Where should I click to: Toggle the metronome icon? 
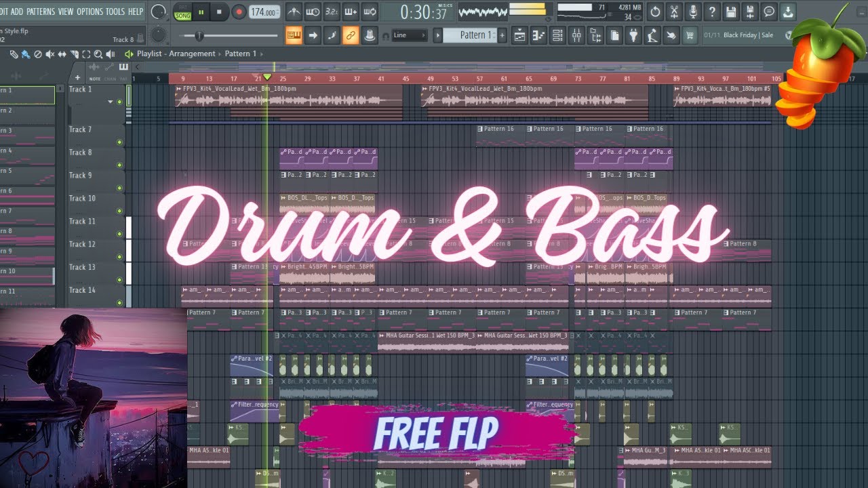pyautogui.click(x=294, y=12)
